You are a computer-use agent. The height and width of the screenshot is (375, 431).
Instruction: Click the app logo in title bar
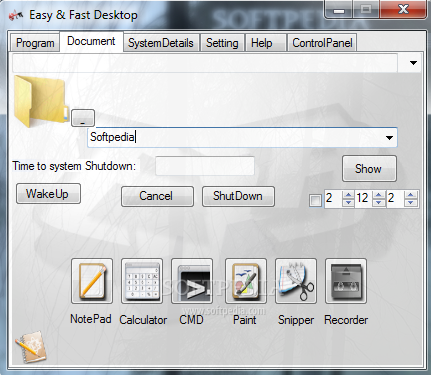point(16,15)
